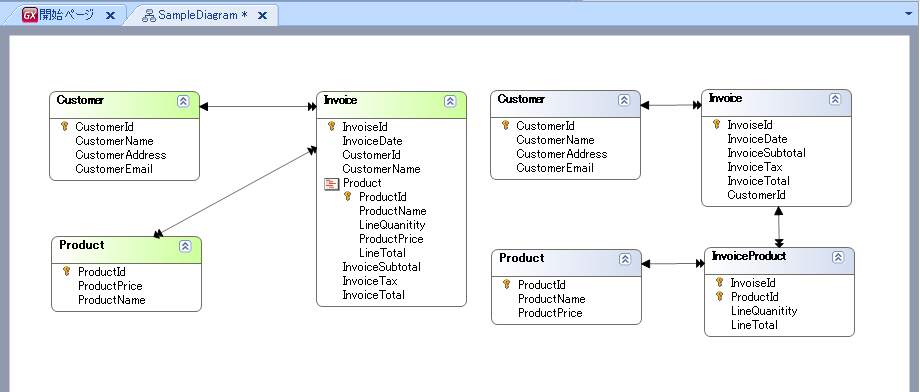Collapse the green Customer table
920x392 pixels.
[x=183, y=101]
